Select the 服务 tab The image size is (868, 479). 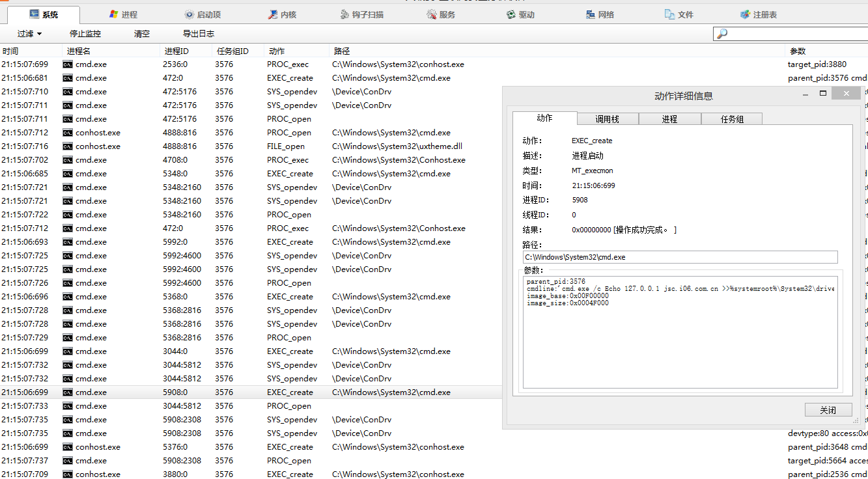(x=441, y=14)
